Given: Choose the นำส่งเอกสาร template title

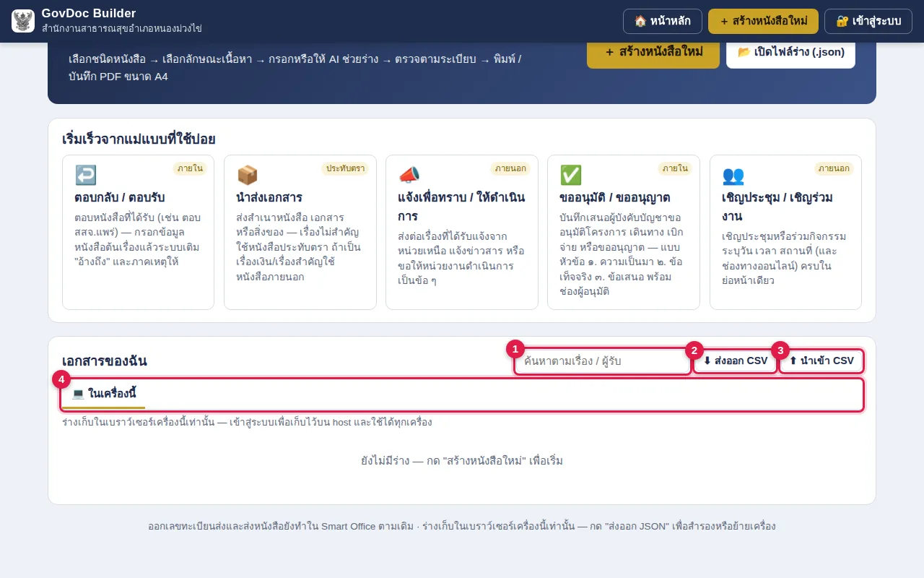Looking at the screenshot, I should pos(269,197).
